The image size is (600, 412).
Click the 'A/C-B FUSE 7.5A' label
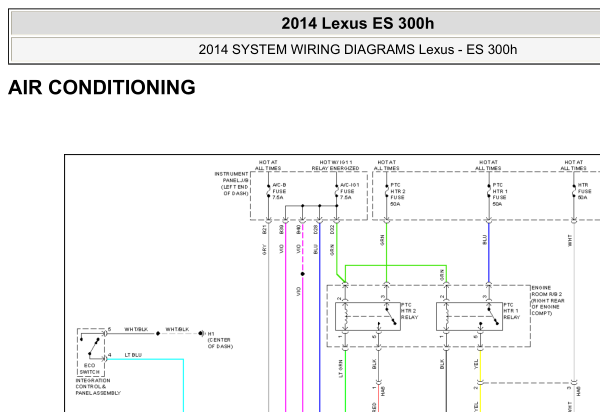coord(279,191)
